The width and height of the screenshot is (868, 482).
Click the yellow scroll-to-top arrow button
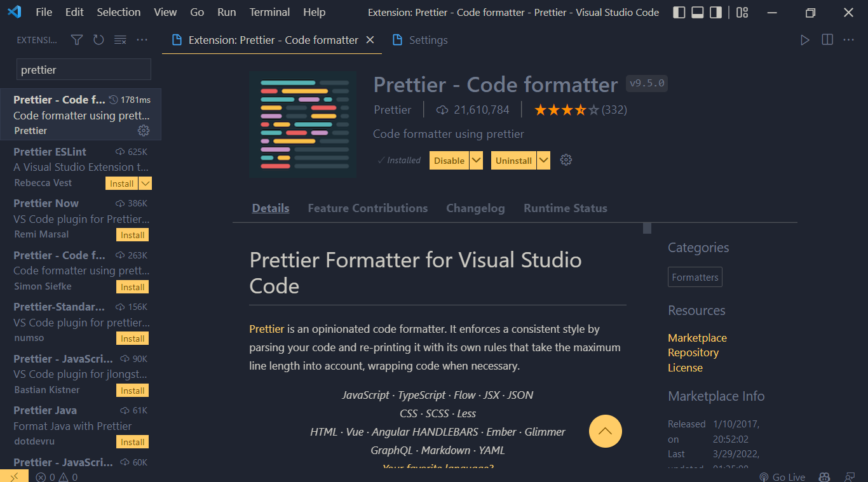click(606, 431)
